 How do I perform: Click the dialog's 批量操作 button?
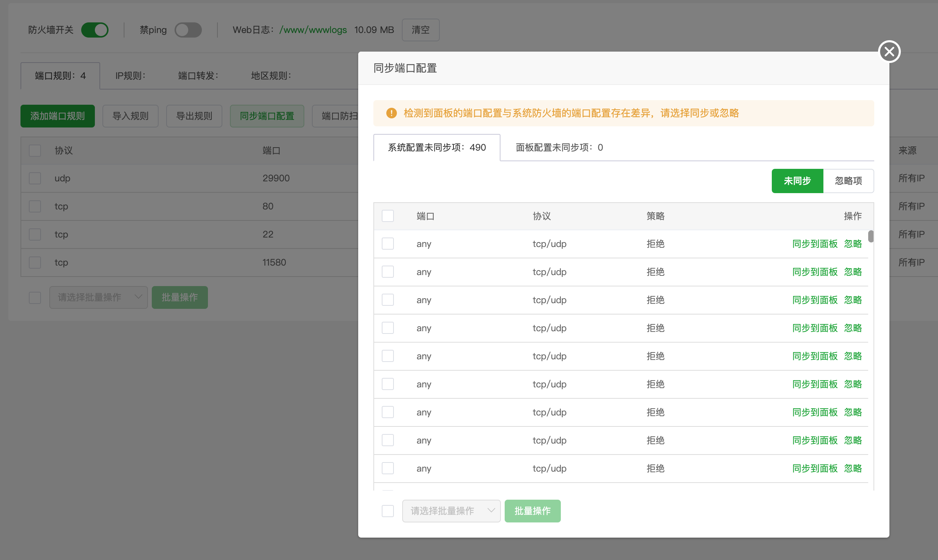532,511
